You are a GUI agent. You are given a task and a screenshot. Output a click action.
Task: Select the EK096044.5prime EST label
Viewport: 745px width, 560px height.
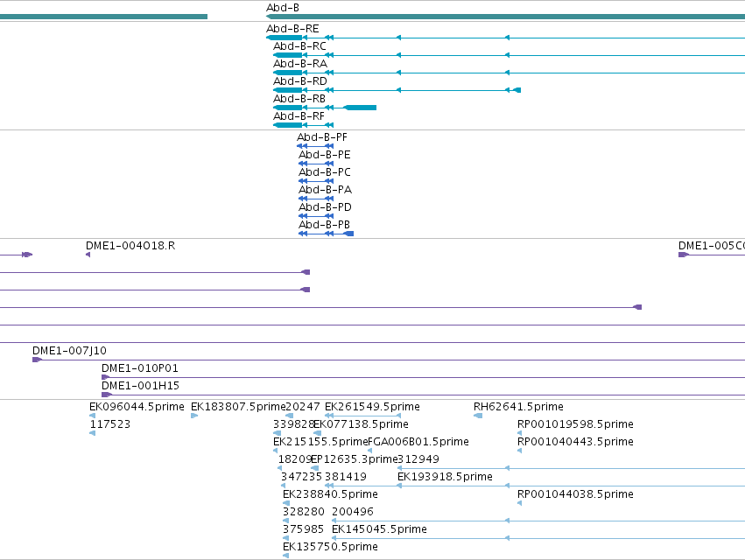137,407
